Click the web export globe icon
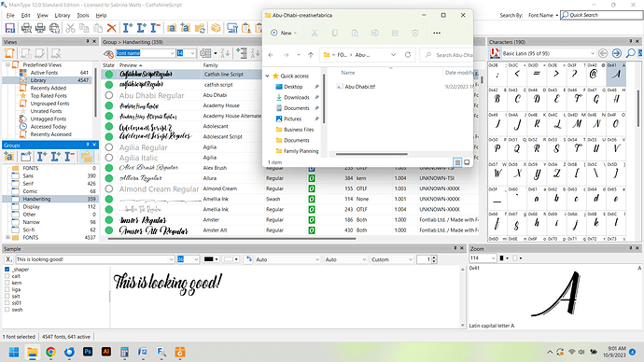 tap(54, 28)
